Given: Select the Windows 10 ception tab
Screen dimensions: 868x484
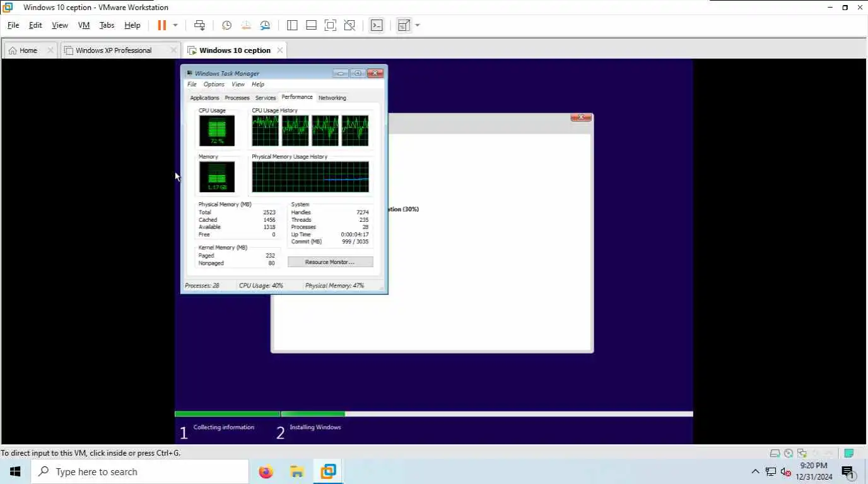Looking at the screenshot, I should (x=235, y=50).
